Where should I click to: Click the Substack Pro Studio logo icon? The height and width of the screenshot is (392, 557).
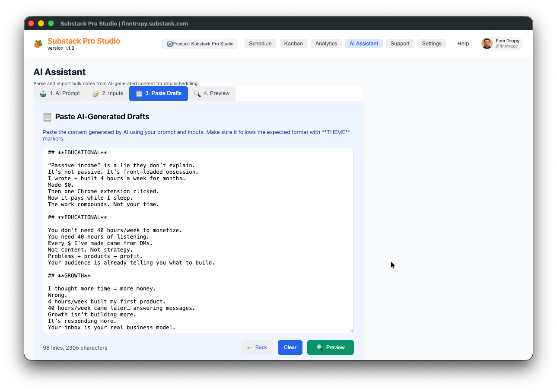[38, 44]
